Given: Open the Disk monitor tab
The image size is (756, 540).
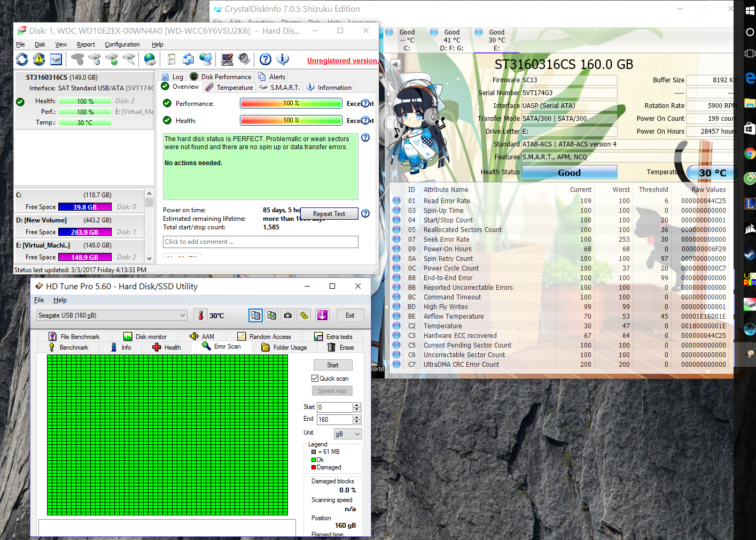Looking at the screenshot, I should tap(145, 336).
